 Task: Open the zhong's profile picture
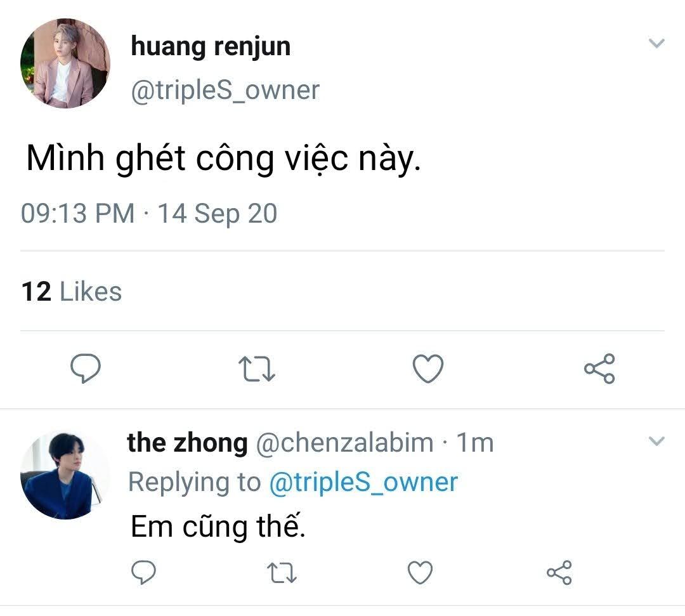[65, 475]
